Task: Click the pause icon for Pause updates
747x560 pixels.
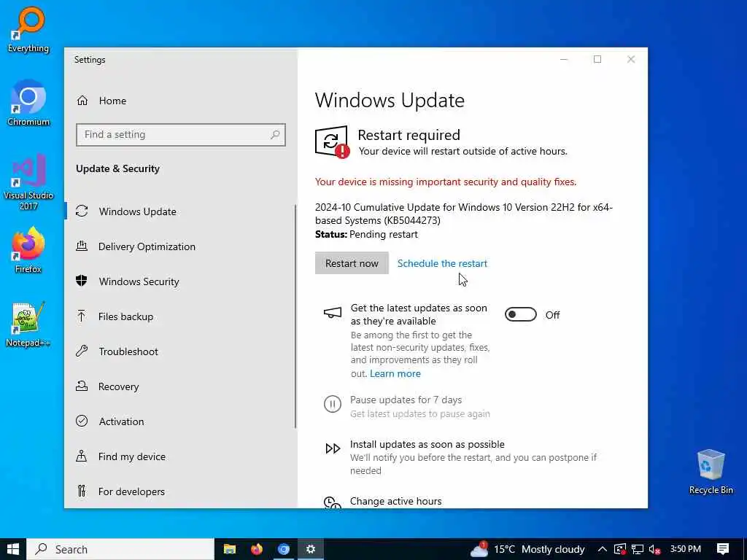Action: [x=333, y=404]
